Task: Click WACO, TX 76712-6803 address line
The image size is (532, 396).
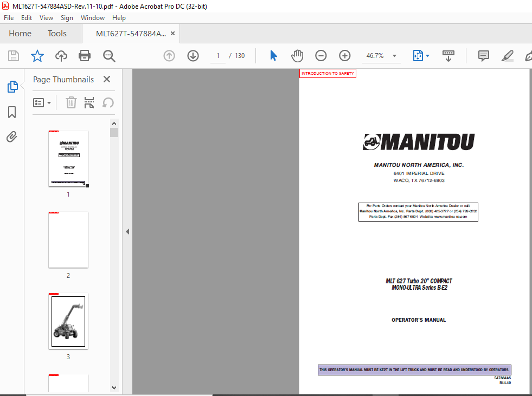Action: tap(419, 180)
